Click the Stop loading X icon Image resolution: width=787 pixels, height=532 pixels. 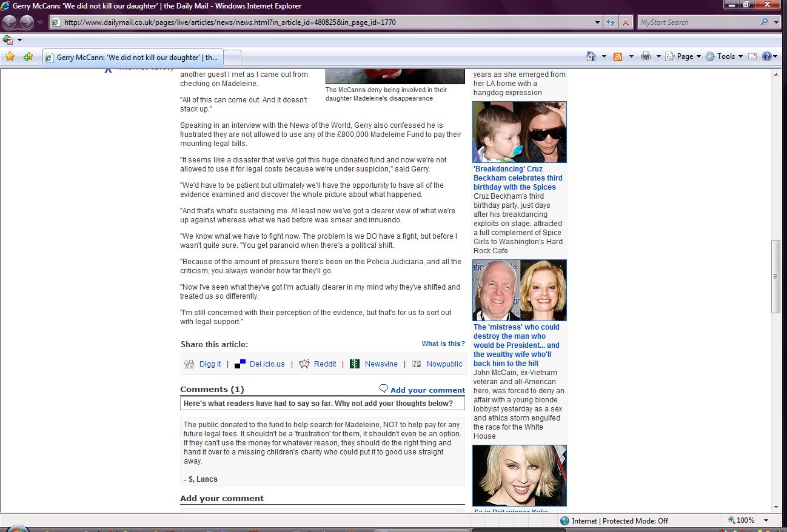click(x=626, y=22)
